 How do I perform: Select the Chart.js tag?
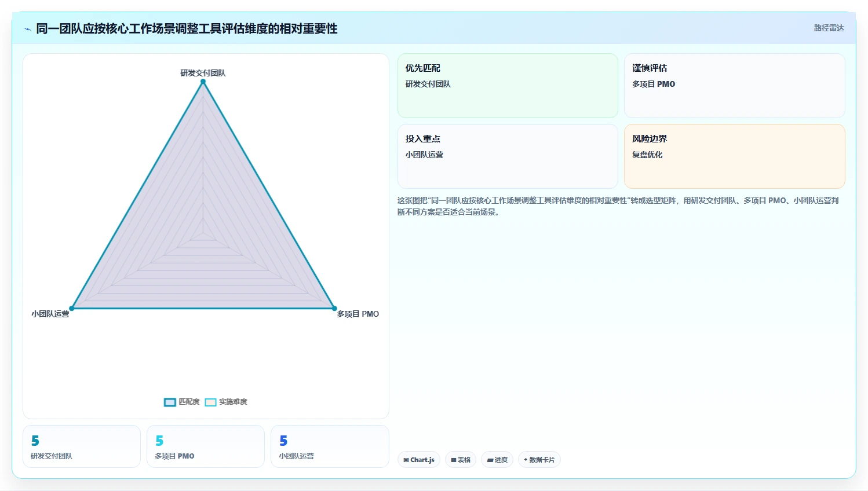point(419,460)
